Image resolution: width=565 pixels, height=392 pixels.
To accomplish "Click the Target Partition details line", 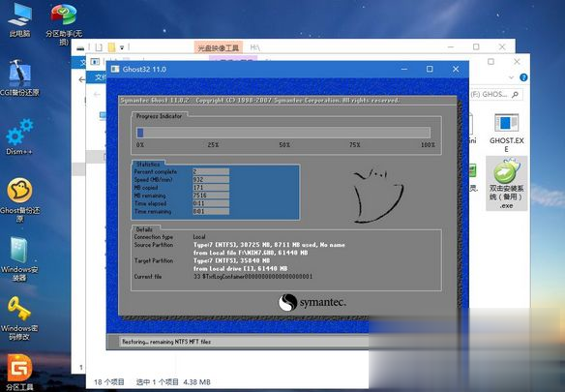I will coord(231,260).
